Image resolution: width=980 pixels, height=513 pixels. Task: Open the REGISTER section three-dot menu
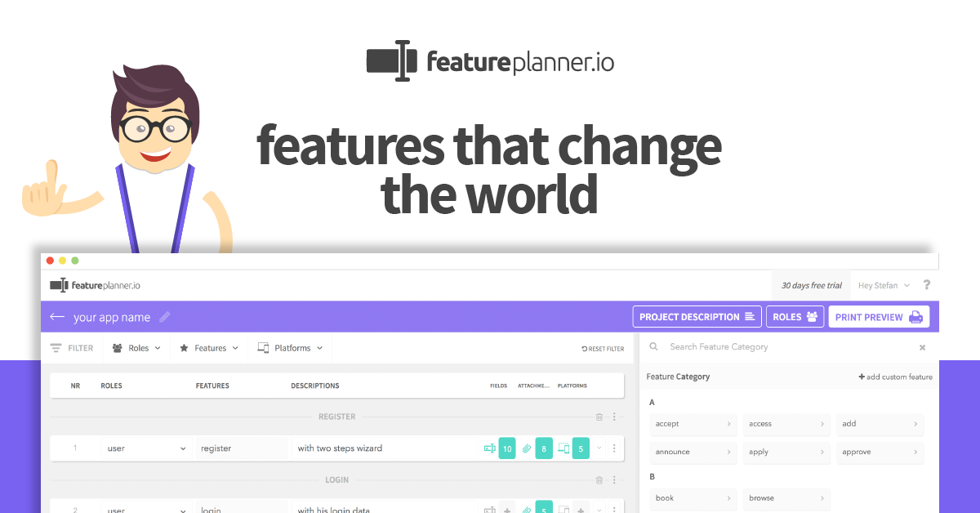point(614,417)
